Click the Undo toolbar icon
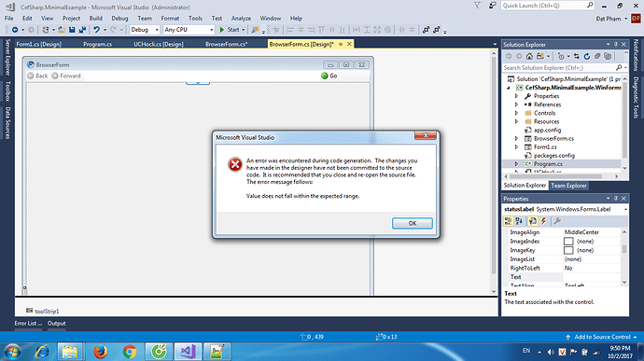644x361 pixels. (96, 30)
